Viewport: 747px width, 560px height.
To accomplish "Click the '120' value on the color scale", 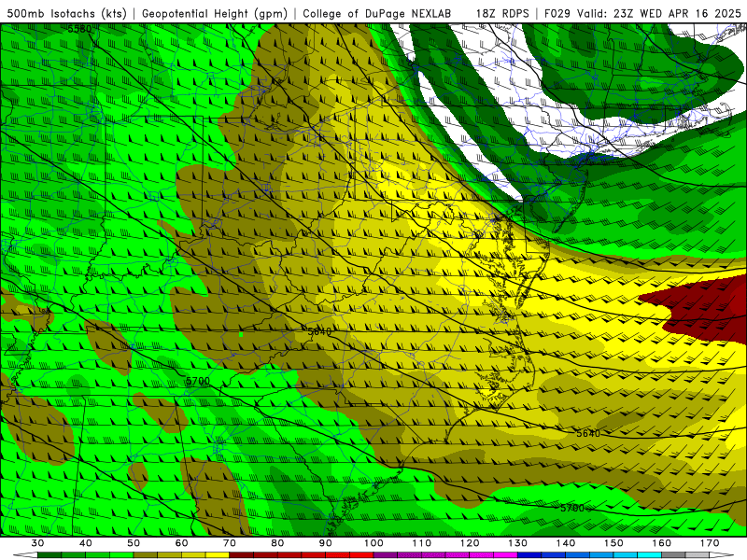I will pos(470,543).
